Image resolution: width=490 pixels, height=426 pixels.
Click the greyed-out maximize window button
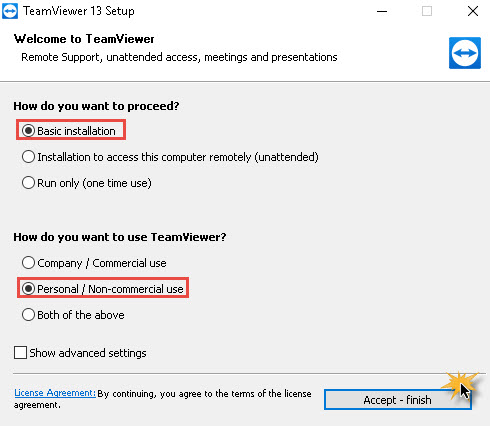coord(427,11)
